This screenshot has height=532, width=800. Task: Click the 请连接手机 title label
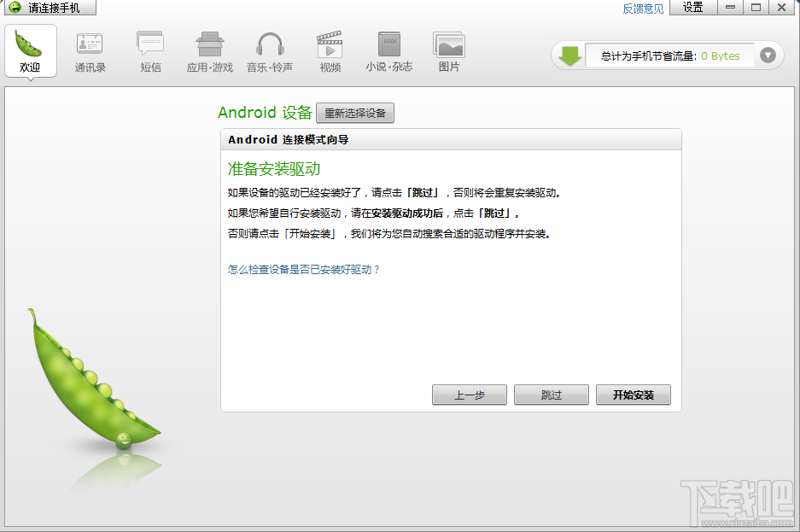[54, 8]
